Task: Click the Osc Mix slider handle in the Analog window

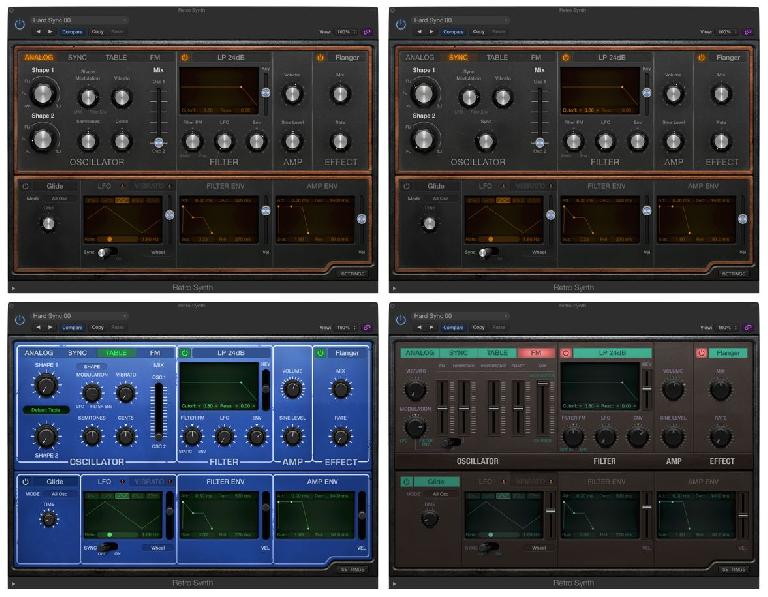Action: coord(158,143)
